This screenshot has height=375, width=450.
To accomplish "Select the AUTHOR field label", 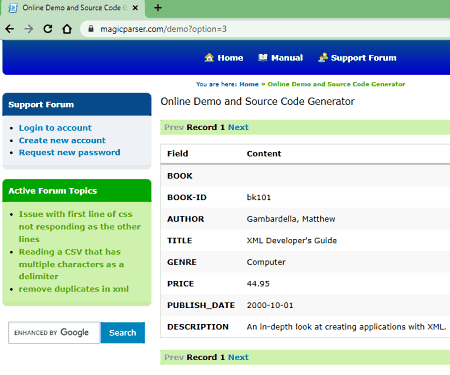I will click(186, 219).
